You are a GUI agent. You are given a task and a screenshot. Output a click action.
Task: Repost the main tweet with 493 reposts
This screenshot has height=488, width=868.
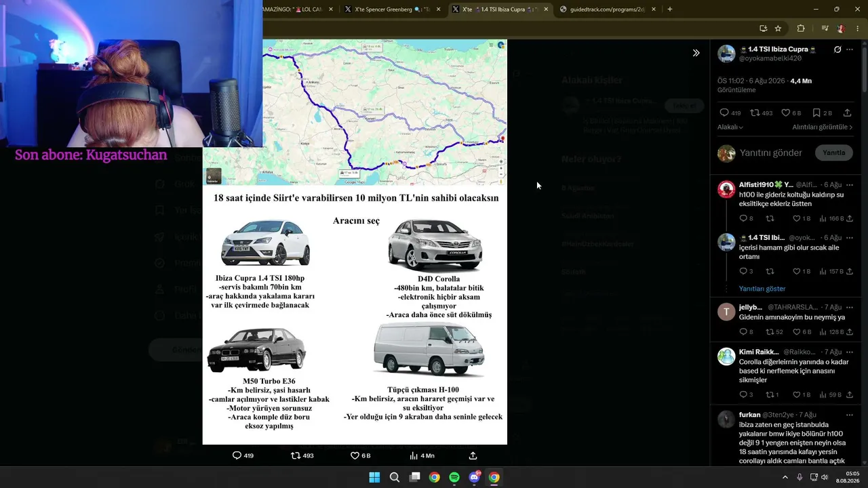point(762,113)
